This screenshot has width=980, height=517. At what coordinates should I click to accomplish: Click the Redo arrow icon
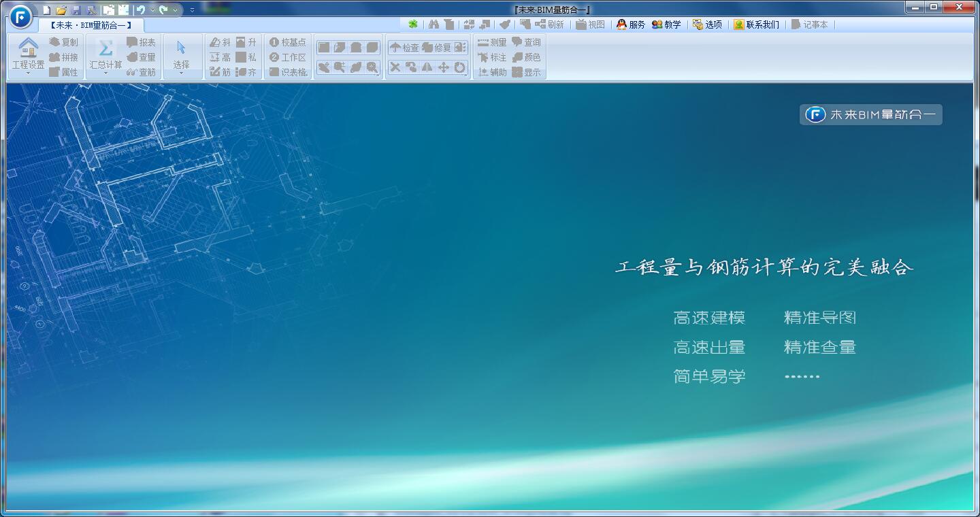point(163,10)
